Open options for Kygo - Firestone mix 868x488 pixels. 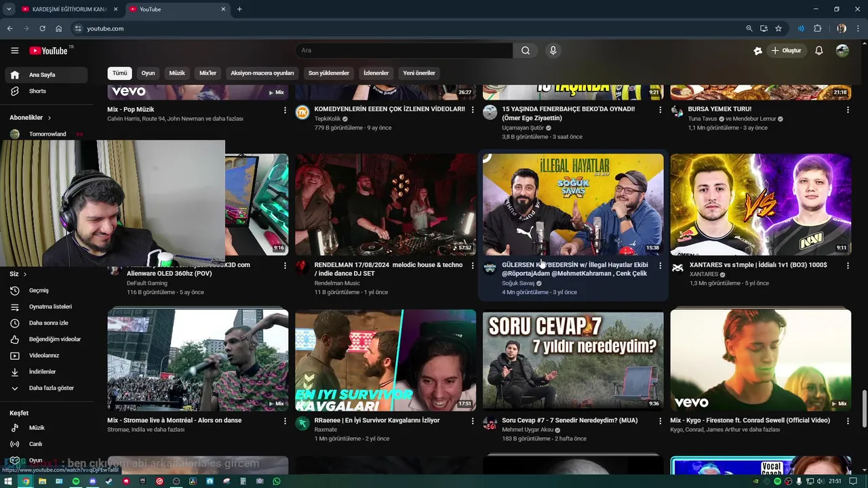click(848, 421)
